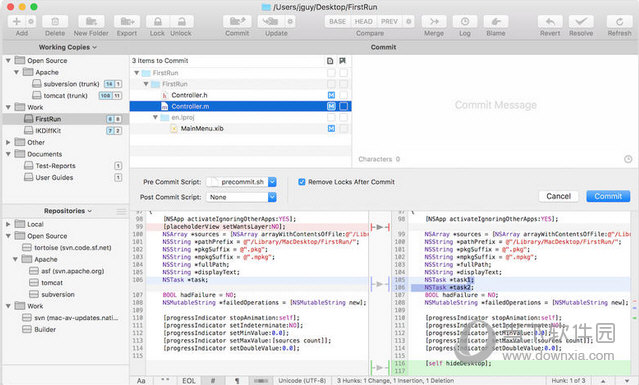This screenshot has height=385, width=639.
Task: Open the Post Commit Script dropdown
Action: (241, 197)
